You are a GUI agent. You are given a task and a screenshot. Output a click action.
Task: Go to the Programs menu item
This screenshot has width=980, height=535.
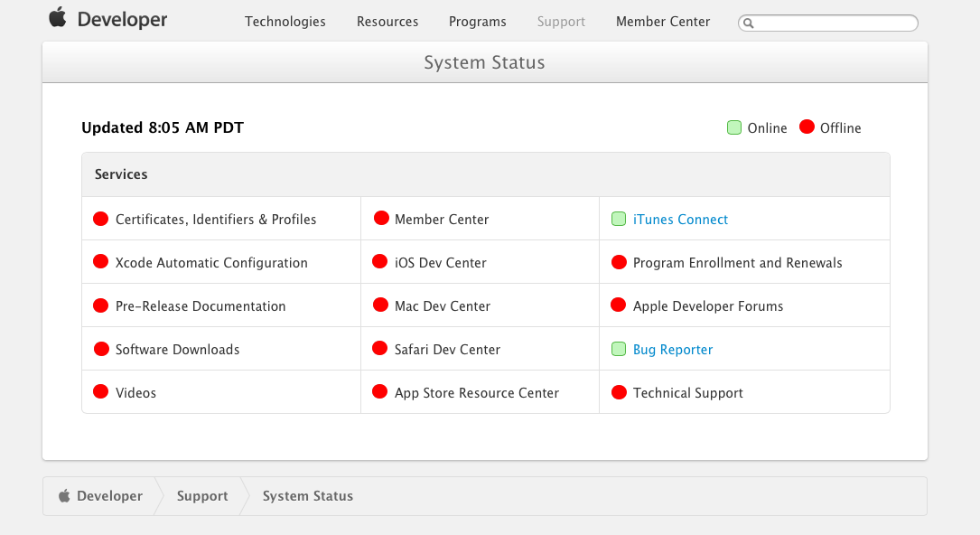pos(477,22)
